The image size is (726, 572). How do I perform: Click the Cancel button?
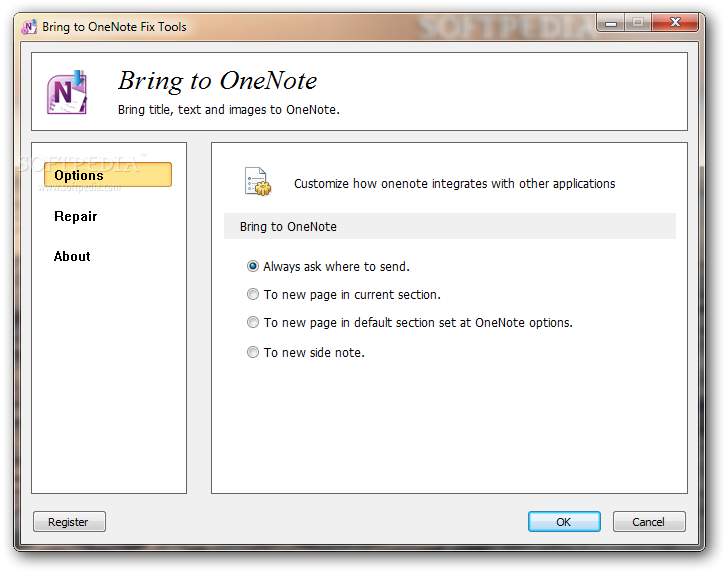[649, 522]
